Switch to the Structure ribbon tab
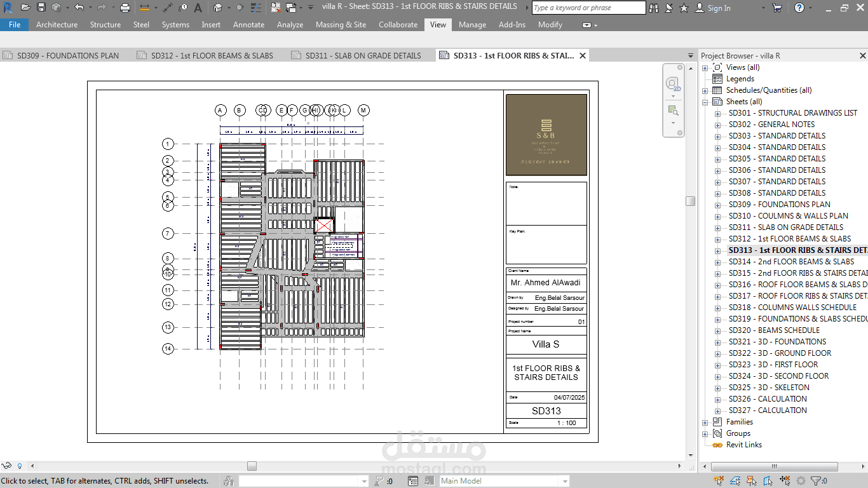 (105, 25)
